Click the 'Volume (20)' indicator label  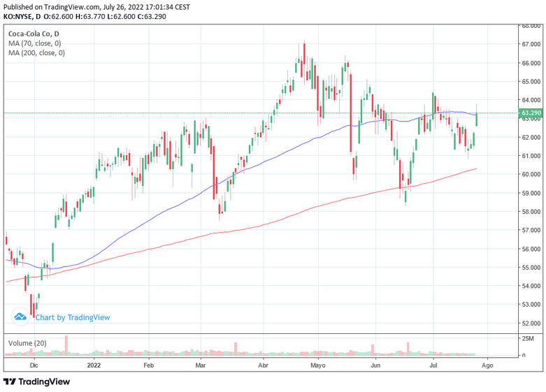click(x=27, y=343)
